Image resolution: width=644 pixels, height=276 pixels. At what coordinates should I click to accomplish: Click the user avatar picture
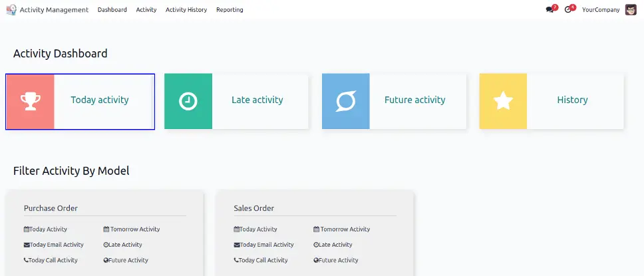[x=631, y=10]
